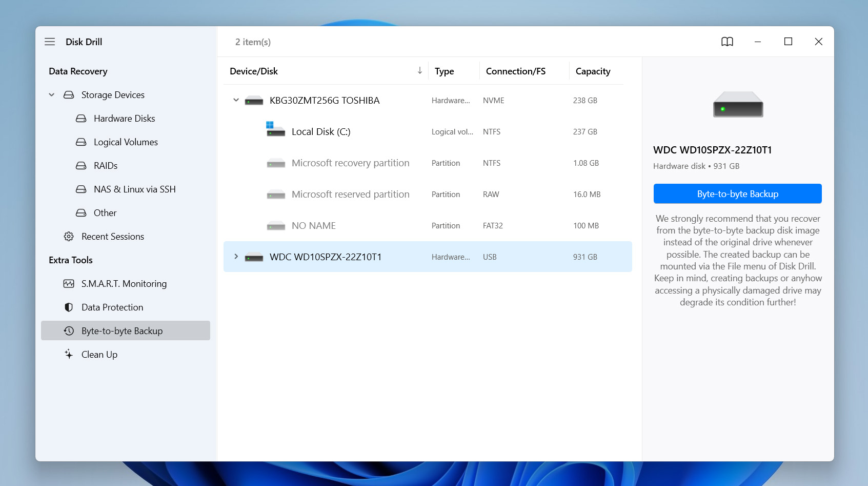Open the help book icon
The width and height of the screenshot is (868, 486).
coord(727,42)
